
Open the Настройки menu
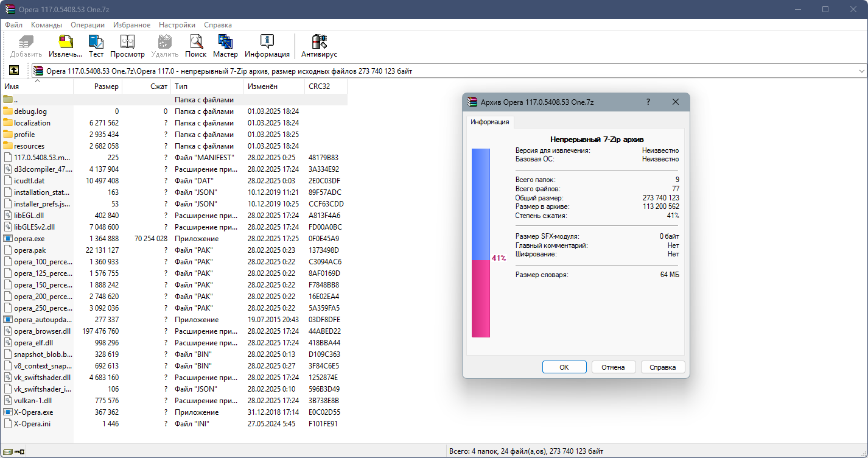click(x=177, y=25)
